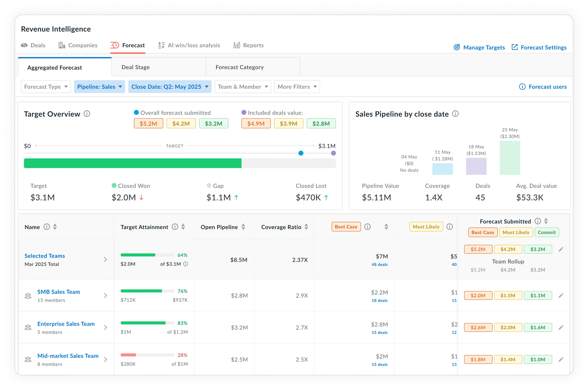
Task: Open the Close Date filter dropdown
Action: (x=170, y=87)
